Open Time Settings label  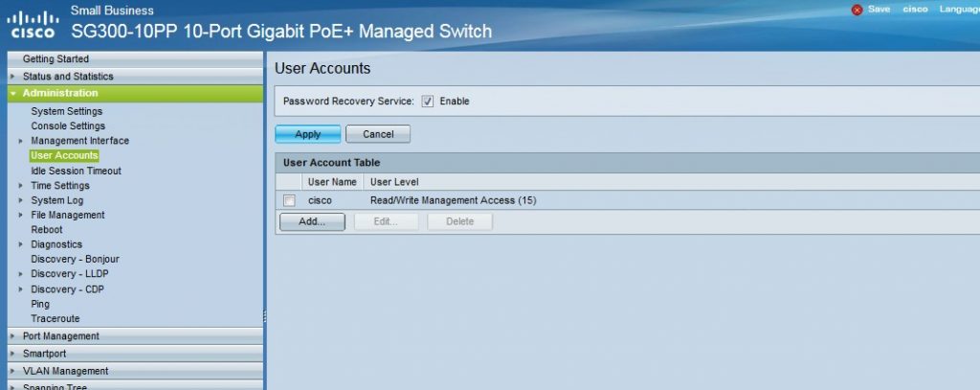point(60,186)
